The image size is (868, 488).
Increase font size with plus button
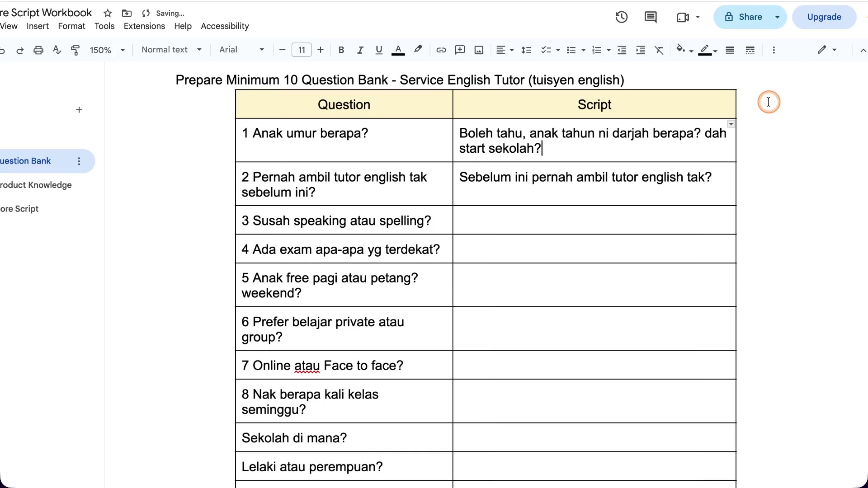(321, 50)
